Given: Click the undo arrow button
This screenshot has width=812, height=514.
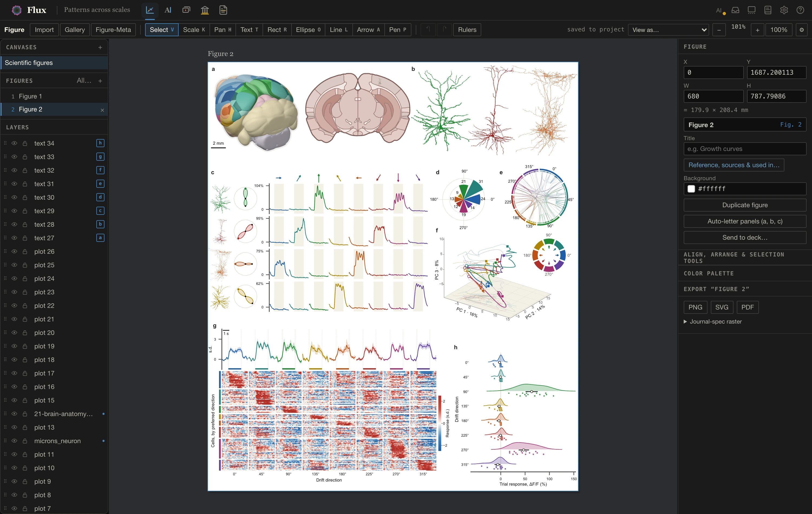Looking at the screenshot, I should 428,30.
